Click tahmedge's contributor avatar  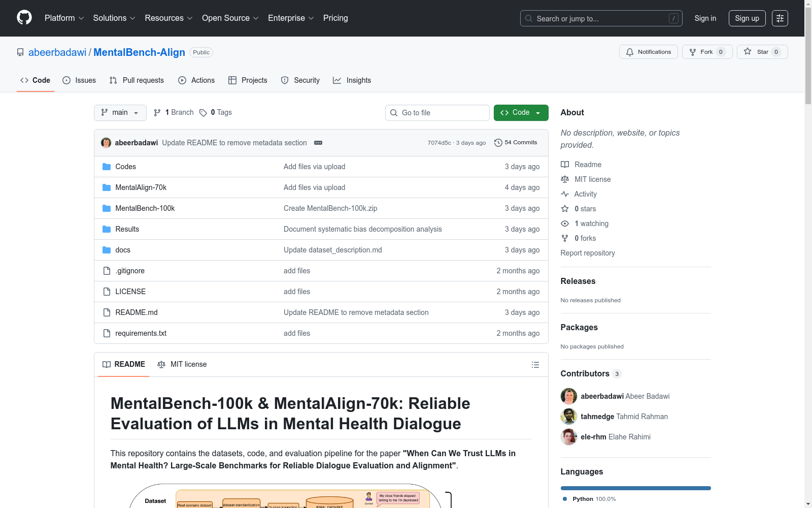(x=569, y=417)
